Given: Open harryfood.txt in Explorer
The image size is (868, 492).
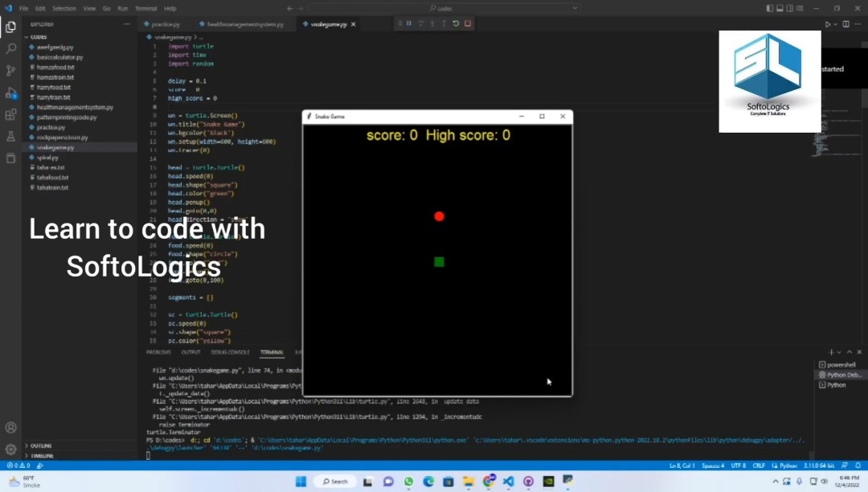Looking at the screenshot, I should pyautogui.click(x=53, y=87).
